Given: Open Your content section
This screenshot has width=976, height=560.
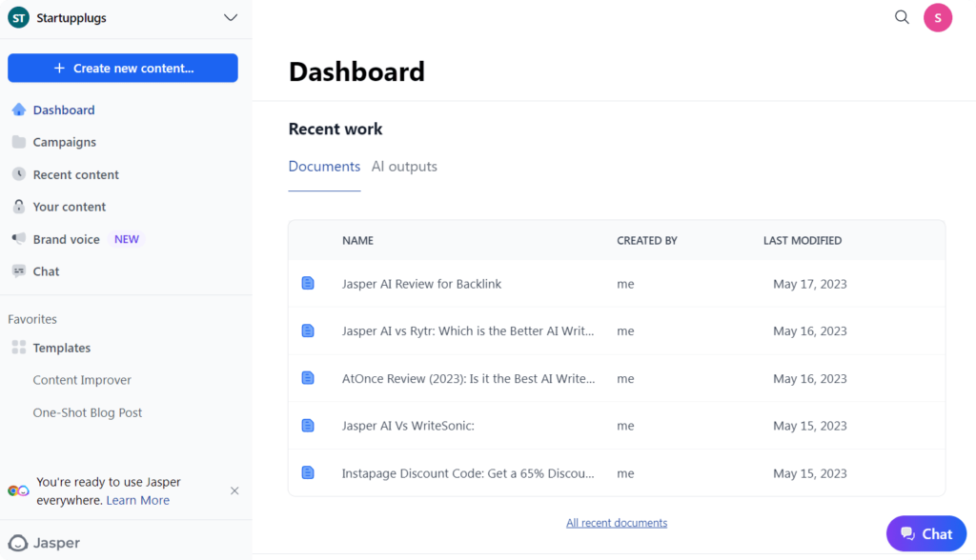Looking at the screenshot, I should [x=69, y=207].
